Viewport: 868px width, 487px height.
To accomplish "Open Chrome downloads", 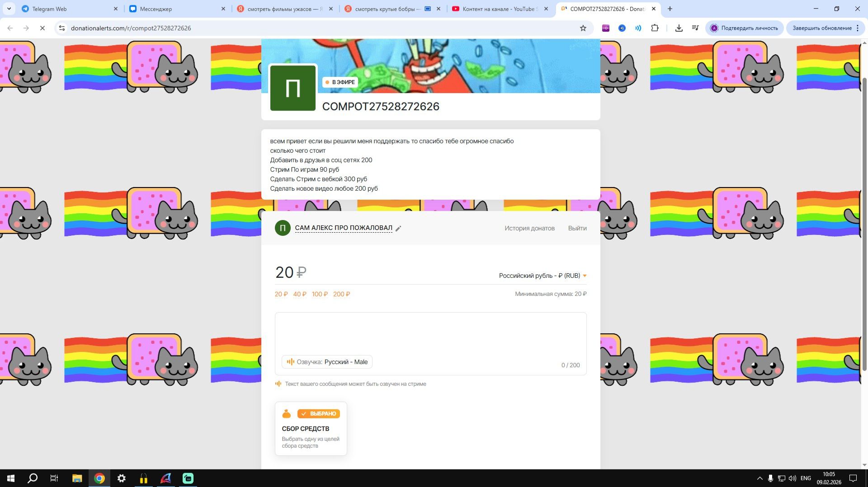I will pos(679,28).
